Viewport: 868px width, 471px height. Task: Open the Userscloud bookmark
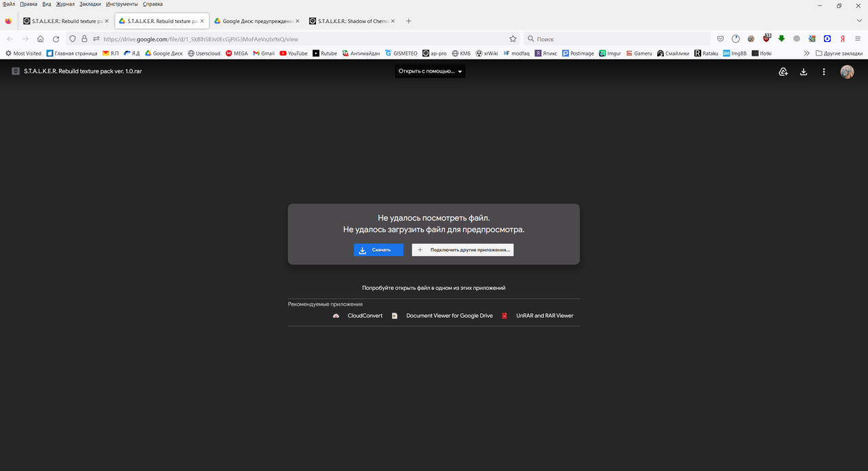204,54
